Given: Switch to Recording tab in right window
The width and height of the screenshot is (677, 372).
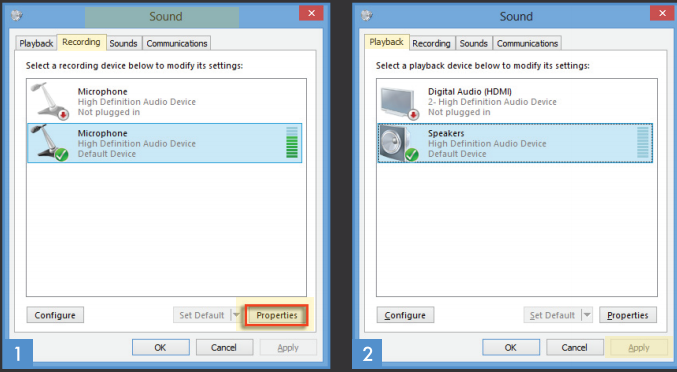Looking at the screenshot, I should pyautogui.click(x=431, y=44).
